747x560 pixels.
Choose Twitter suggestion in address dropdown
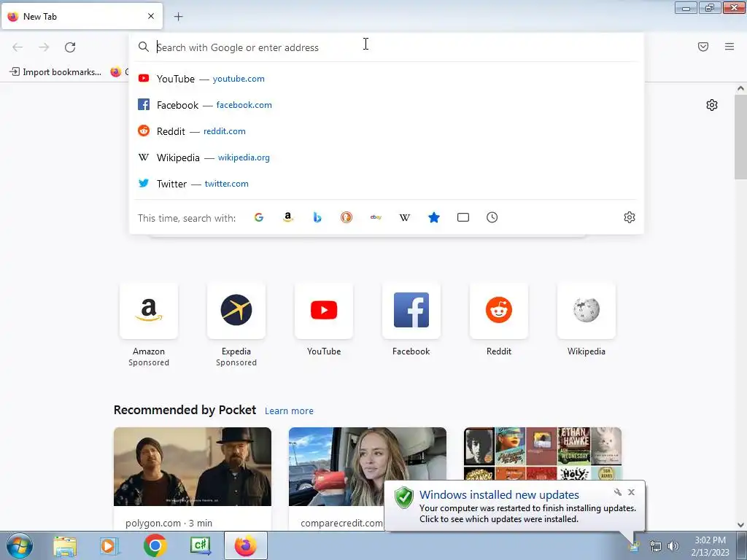(387, 183)
